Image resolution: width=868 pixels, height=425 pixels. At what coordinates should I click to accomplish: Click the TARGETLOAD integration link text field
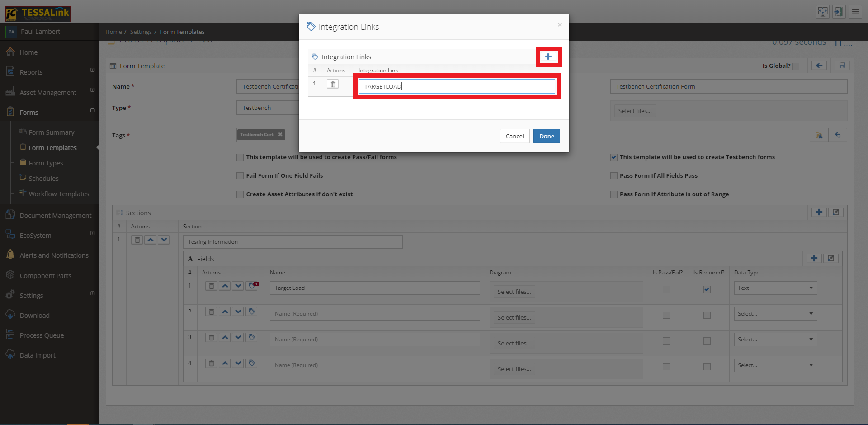(x=456, y=86)
